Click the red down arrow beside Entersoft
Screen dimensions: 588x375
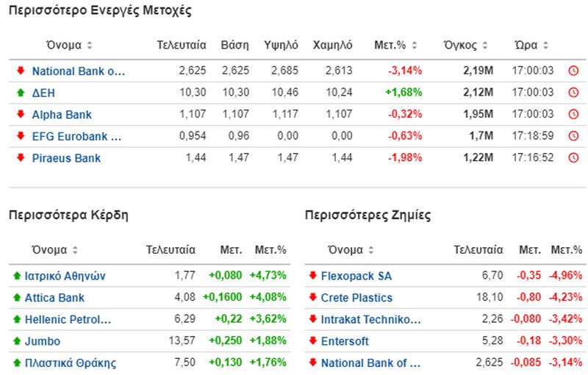pyautogui.click(x=313, y=340)
